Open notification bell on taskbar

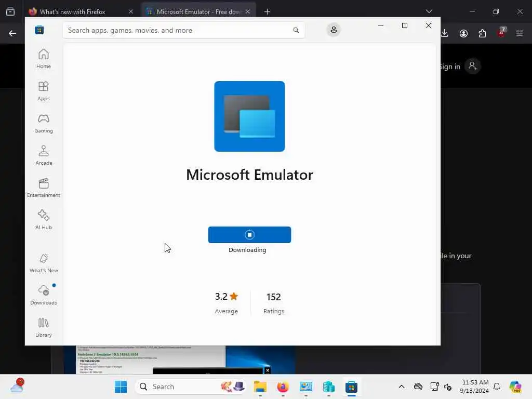click(x=497, y=387)
